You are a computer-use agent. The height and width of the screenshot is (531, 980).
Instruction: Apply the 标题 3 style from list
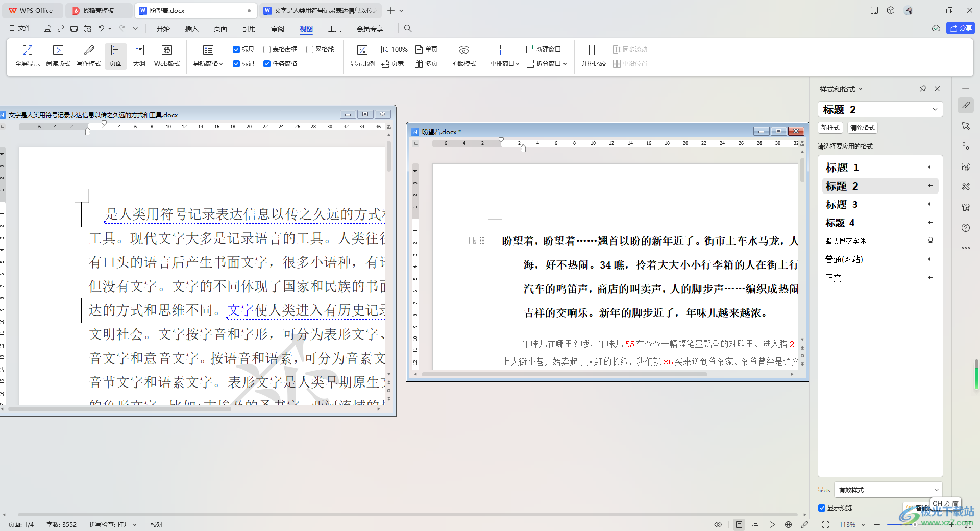(x=842, y=205)
